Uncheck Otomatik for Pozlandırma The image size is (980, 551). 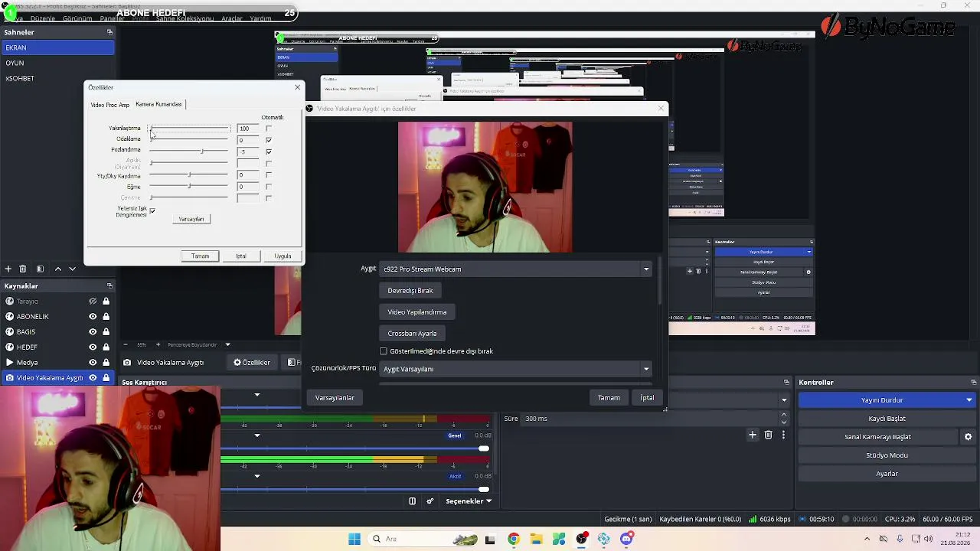point(268,152)
